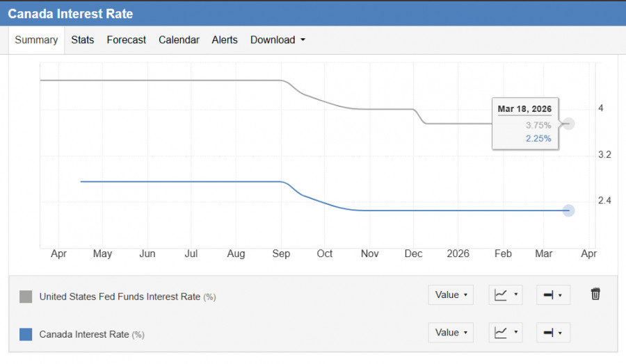626x364 pixels.
Task: Open the Calendar tab
Action: click(179, 40)
